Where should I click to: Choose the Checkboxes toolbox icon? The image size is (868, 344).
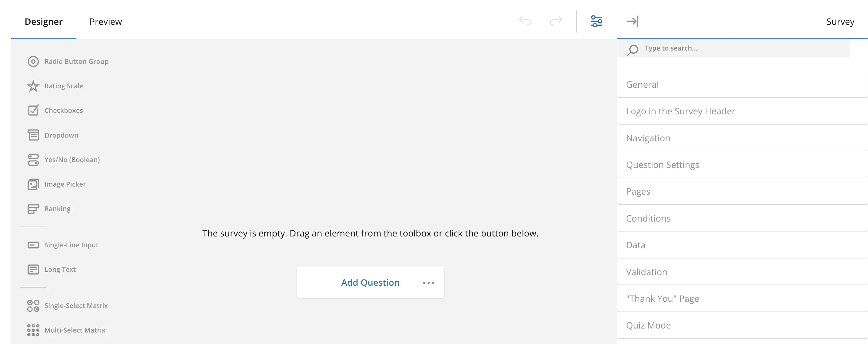33,110
